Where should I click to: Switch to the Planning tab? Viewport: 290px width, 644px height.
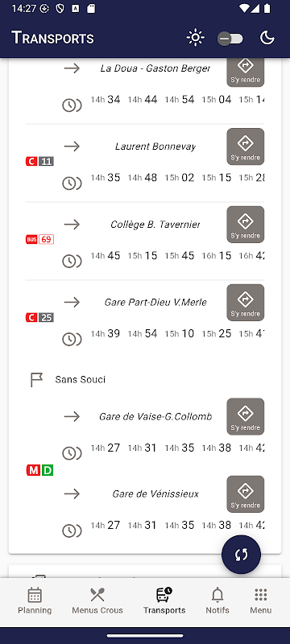click(x=35, y=601)
